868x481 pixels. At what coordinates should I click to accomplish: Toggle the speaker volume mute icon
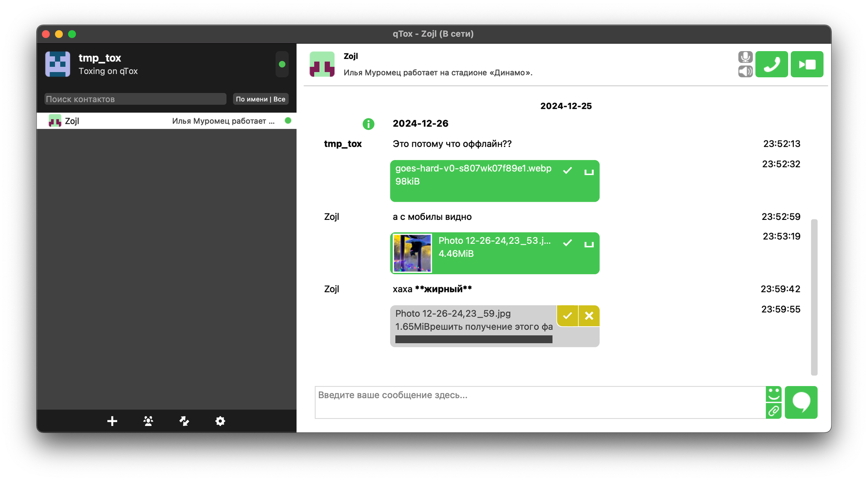745,72
